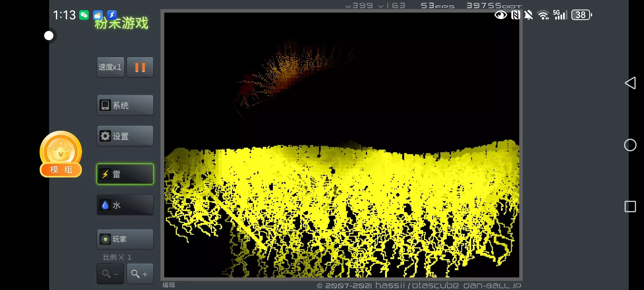Screen dimensions: 644x290
Task: Pause the simulation with orange pause button
Action: (140, 67)
